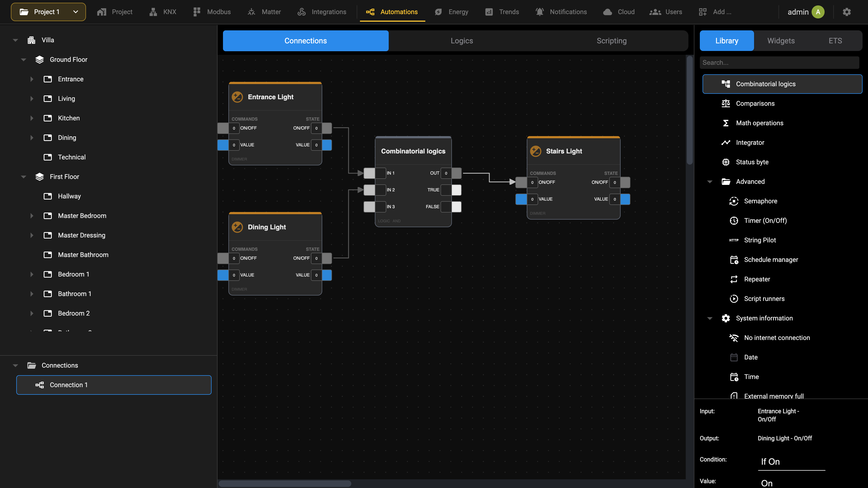Switch to the Logics tab
This screenshot has width=868, height=488.
462,41
